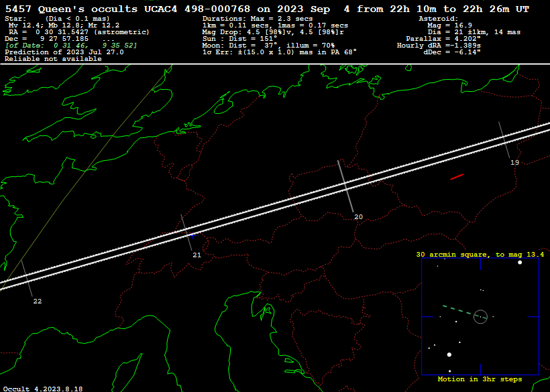Click the '1σ Err: ±(15.0 x 1.0) mas' line
550x392 pixels.
tap(280, 52)
